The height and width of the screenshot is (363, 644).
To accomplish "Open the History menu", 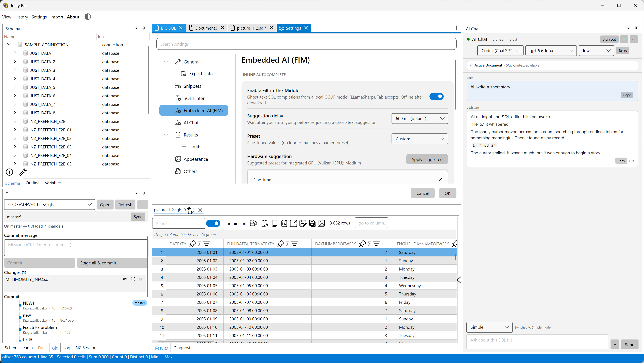I will click(x=21, y=17).
